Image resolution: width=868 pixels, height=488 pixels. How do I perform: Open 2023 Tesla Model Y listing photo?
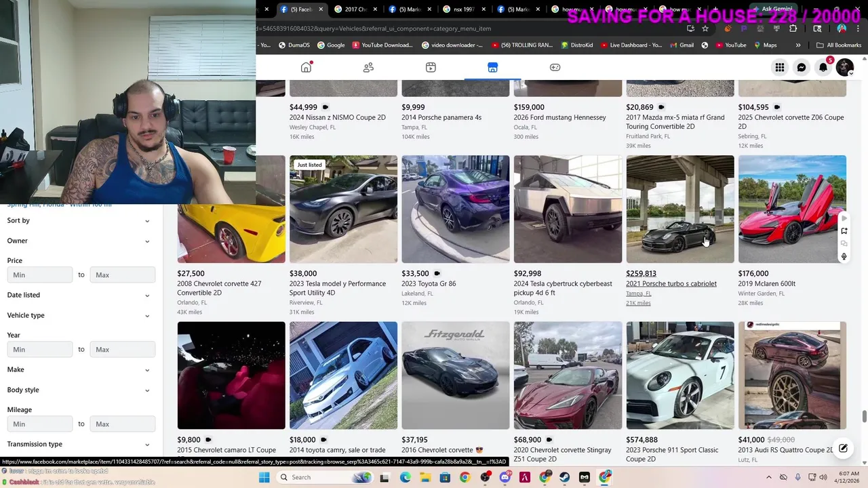point(343,209)
